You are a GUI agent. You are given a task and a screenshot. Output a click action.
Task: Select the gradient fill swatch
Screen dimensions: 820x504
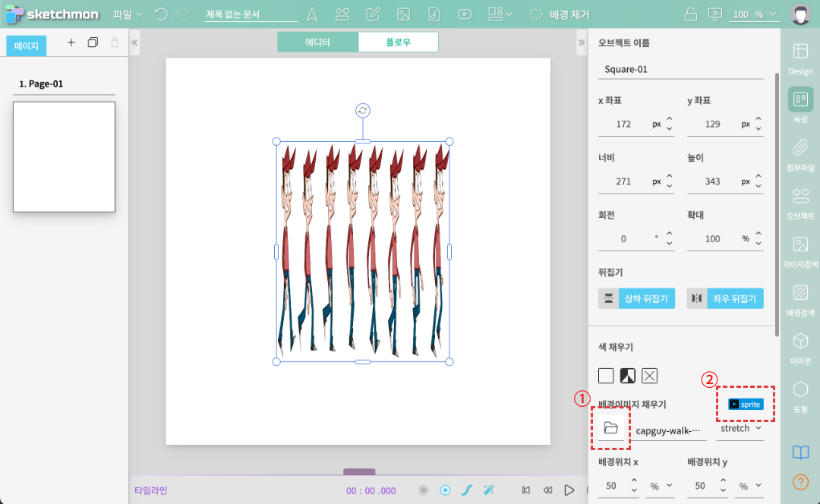[x=628, y=376]
